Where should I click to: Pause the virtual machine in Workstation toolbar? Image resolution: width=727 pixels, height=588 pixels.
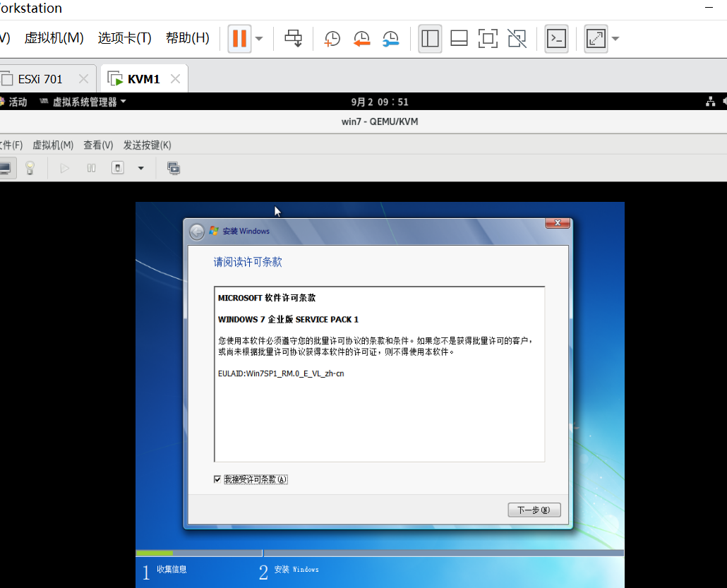point(239,39)
